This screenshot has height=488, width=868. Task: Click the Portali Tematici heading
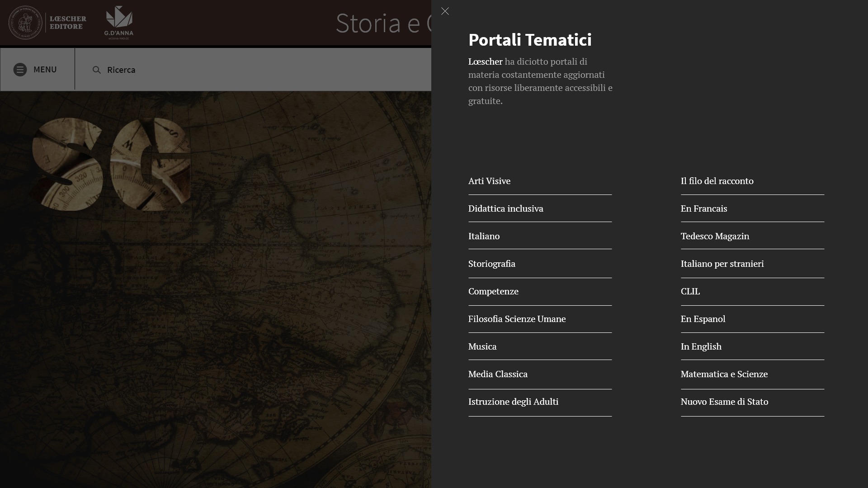(530, 40)
